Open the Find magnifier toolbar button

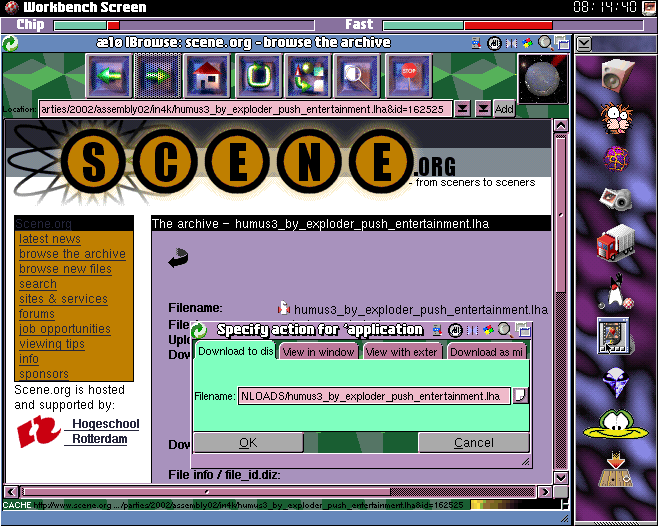pos(357,76)
